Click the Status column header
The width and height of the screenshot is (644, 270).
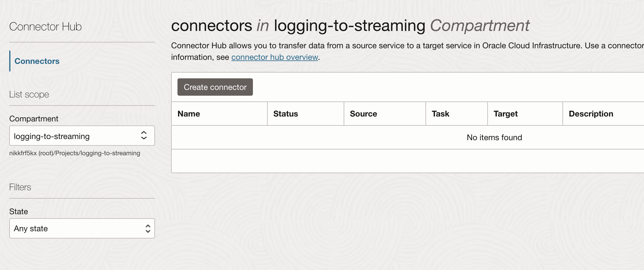tap(286, 114)
